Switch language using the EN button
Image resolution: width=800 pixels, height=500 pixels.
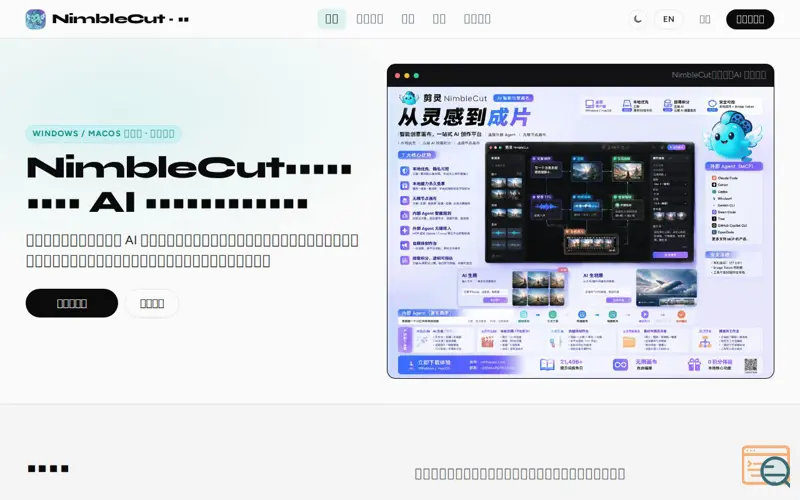click(x=668, y=19)
